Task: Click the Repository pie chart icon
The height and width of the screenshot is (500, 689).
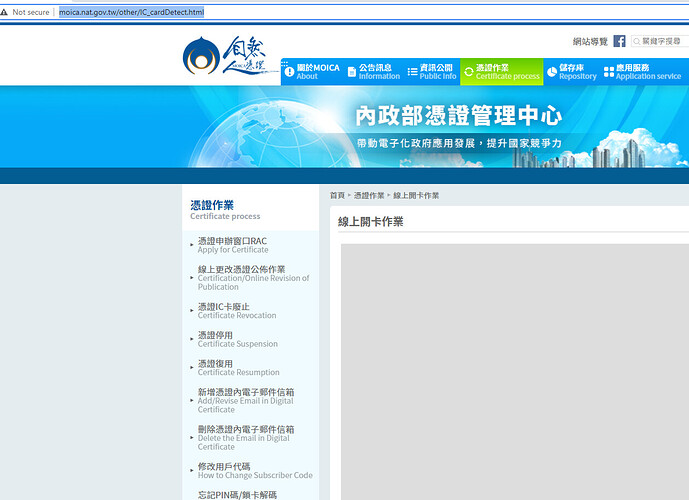Action: [x=552, y=72]
